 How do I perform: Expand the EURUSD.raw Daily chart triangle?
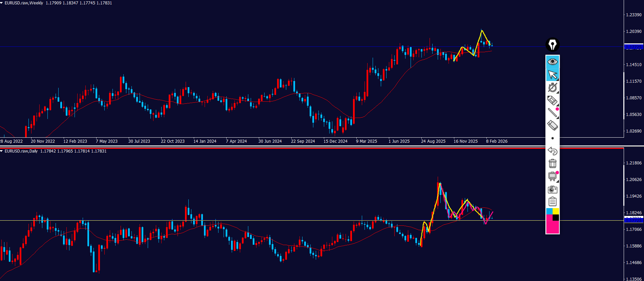(x=2, y=151)
